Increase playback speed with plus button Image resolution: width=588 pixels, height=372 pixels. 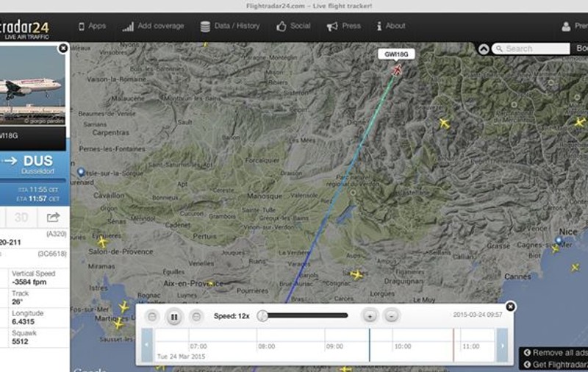tap(370, 316)
